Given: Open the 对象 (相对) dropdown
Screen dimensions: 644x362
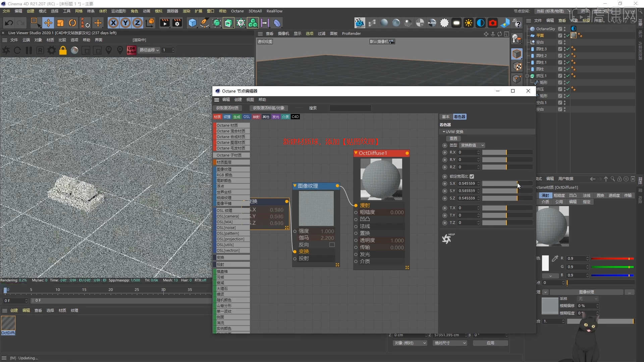Looking at the screenshot, I should click(x=410, y=343).
